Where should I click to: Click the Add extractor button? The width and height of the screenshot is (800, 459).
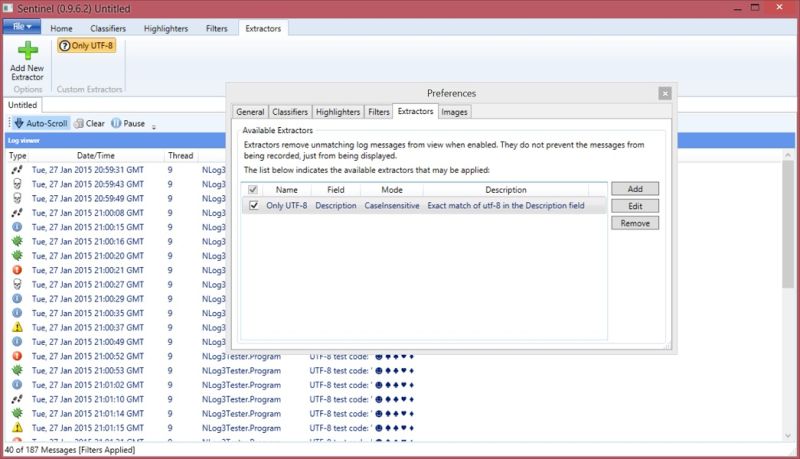click(x=635, y=189)
